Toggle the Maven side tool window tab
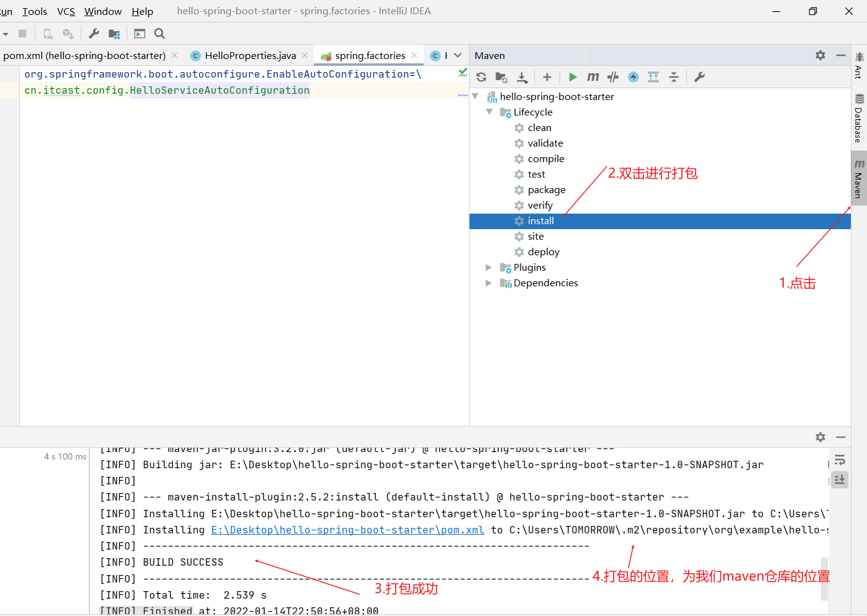 coord(859,178)
